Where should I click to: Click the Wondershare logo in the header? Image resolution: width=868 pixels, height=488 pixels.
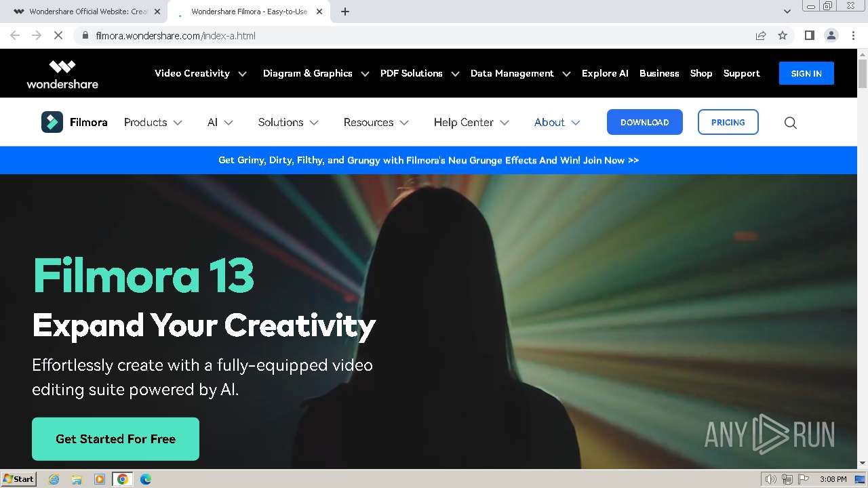click(x=62, y=74)
